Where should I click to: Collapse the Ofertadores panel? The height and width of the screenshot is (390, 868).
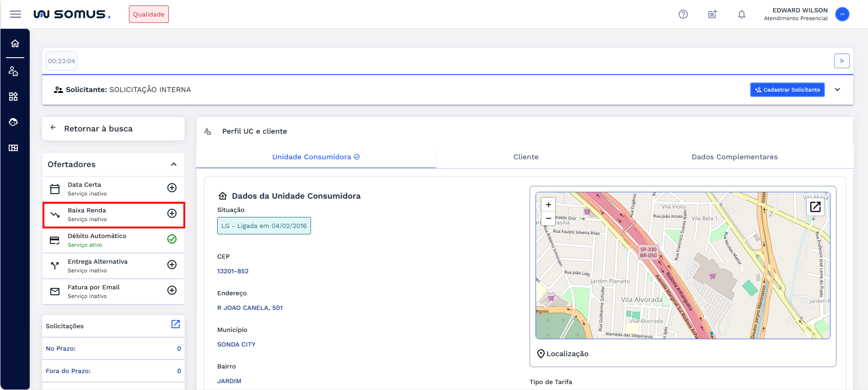coord(174,164)
